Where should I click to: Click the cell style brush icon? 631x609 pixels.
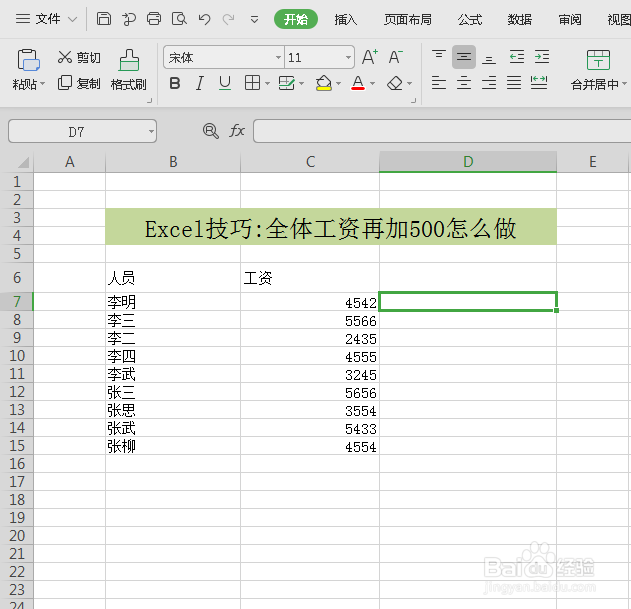tap(287, 83)
